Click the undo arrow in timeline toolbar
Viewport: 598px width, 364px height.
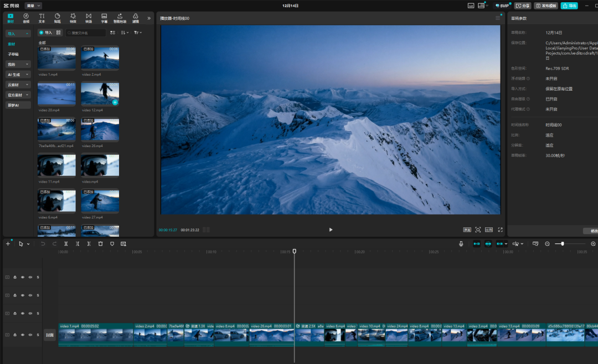click(43, 243)
